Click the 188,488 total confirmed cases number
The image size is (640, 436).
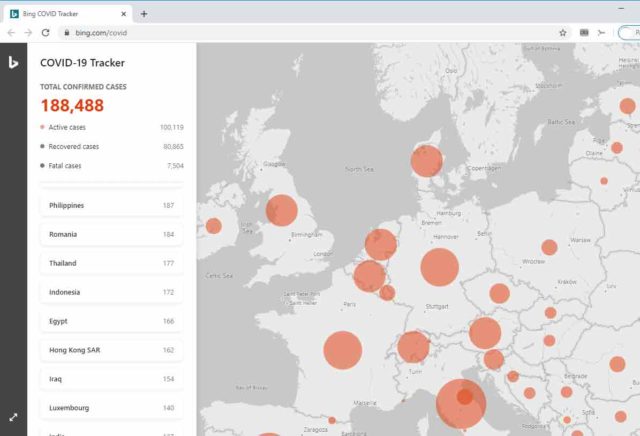(x=72, y=105)
